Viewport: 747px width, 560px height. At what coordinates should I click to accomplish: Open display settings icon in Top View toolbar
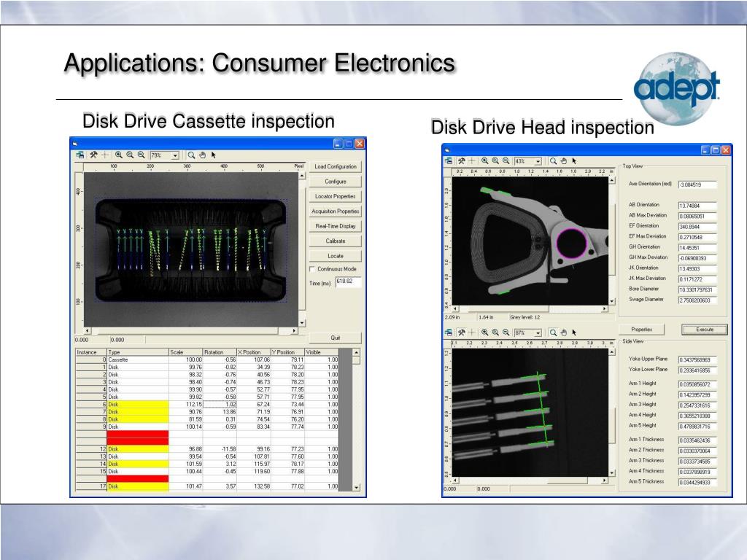(449, 161)
